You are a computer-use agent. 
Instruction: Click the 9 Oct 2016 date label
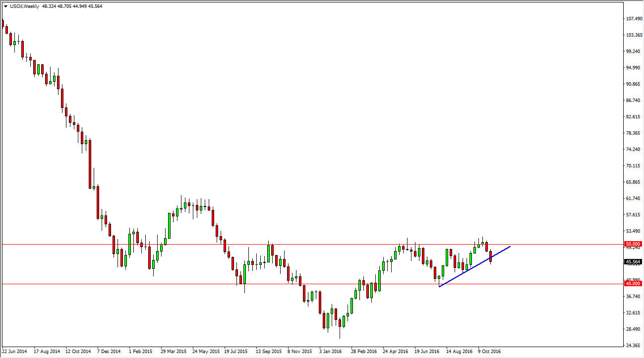coord(489,351)
